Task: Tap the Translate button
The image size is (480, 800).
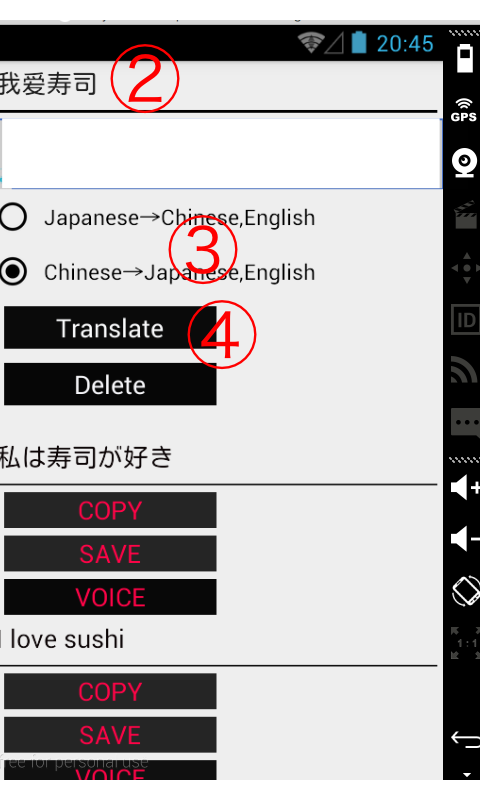Action: pyautogui.click(x=110, y=328)
